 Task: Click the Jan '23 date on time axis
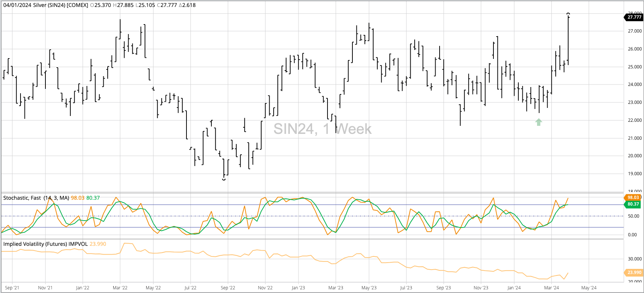pyautogui.click(x=298, y=288)
